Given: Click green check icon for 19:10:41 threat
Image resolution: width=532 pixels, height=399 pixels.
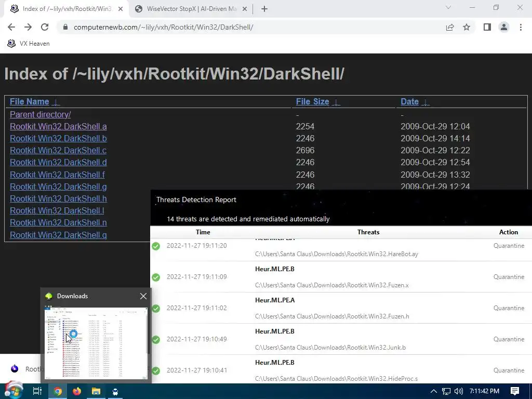Looking at the screenshot, I should 156,371.
